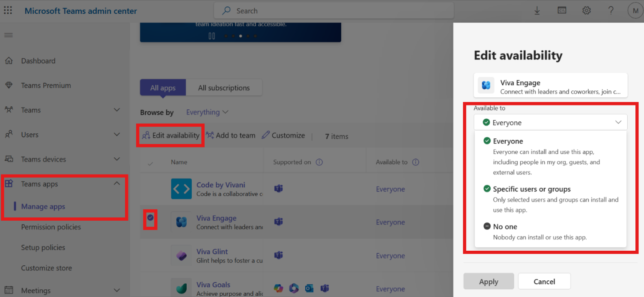
Task: Select the Everyone availability option
Action: (550, 156)
